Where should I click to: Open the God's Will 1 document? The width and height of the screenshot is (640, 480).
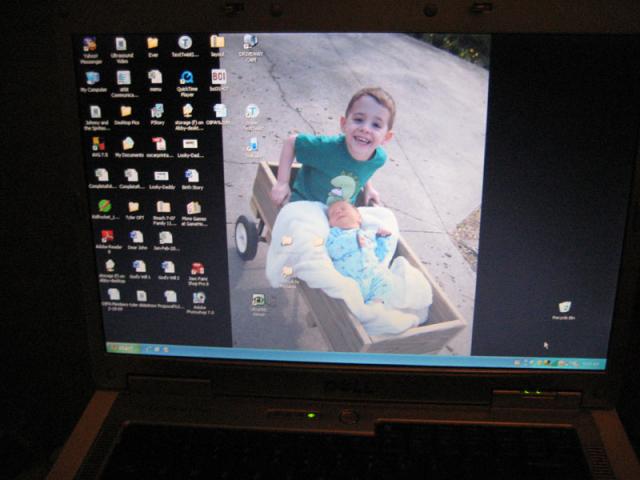click(140, 270)
